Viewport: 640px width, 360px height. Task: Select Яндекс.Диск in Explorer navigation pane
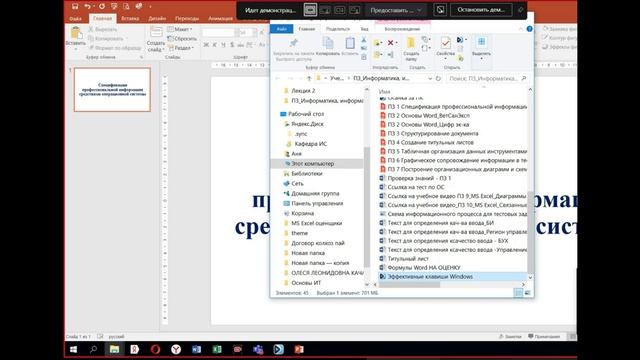click(307, 124)
